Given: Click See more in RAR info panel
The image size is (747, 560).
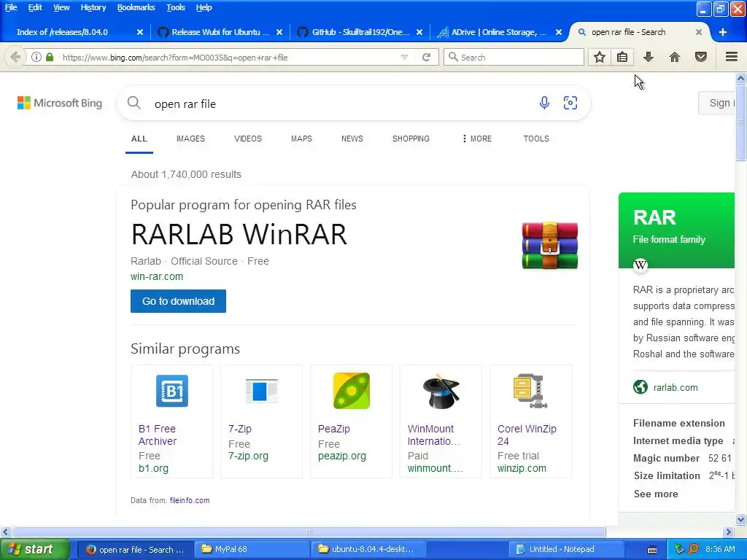Looking at the screenshot, I should [656, 494].
